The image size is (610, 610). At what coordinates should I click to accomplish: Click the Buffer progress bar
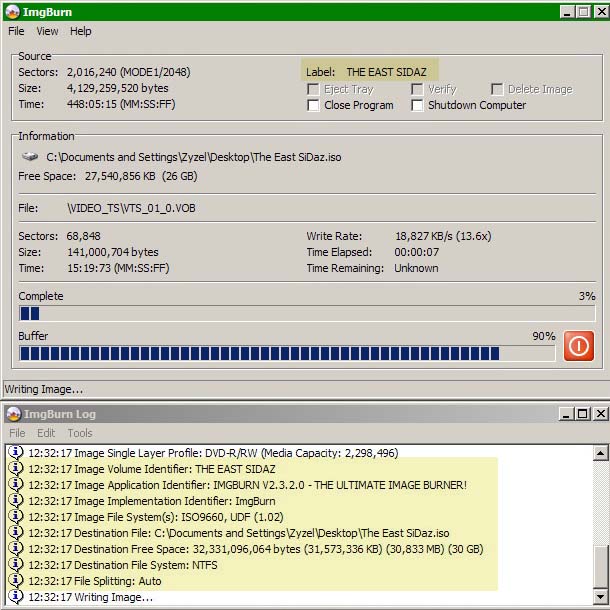[287, 354]
